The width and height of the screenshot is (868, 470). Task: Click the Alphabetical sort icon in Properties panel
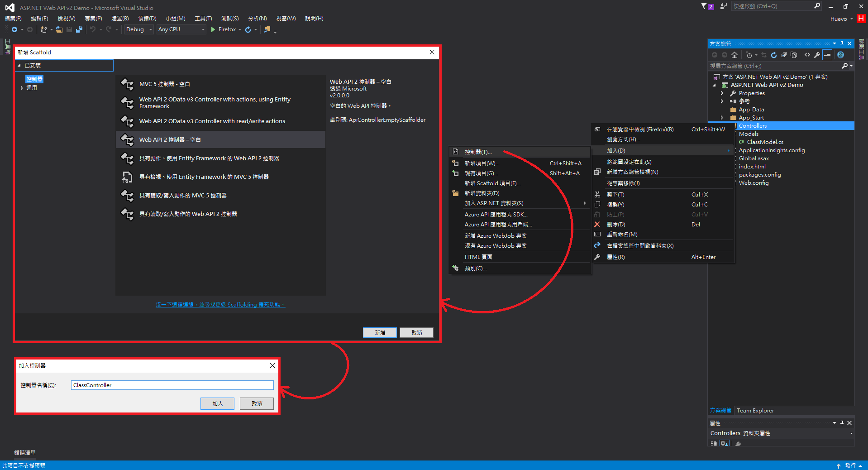click(x=725, y=444)
